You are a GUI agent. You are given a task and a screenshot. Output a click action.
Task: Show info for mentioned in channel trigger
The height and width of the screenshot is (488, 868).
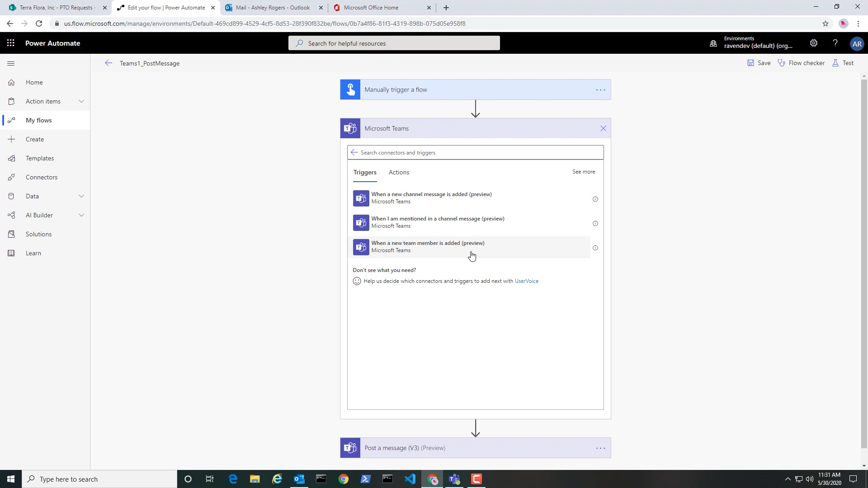(595, 224)
